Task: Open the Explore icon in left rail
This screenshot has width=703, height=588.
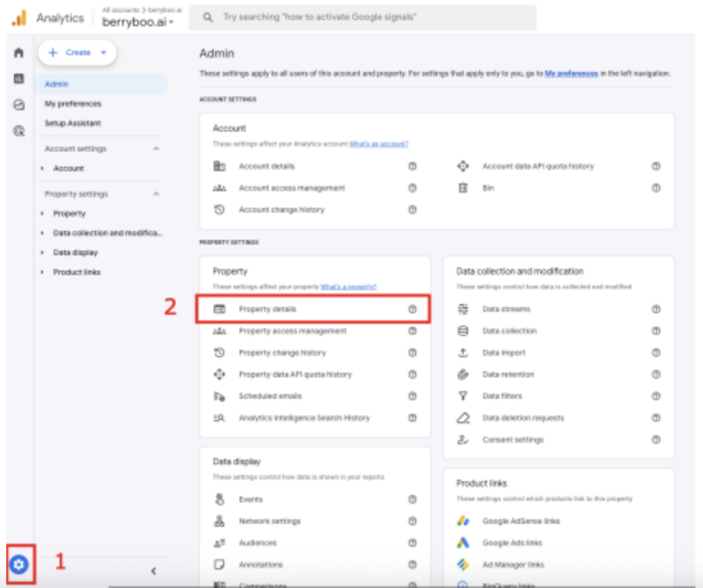Action: (19, 105)
